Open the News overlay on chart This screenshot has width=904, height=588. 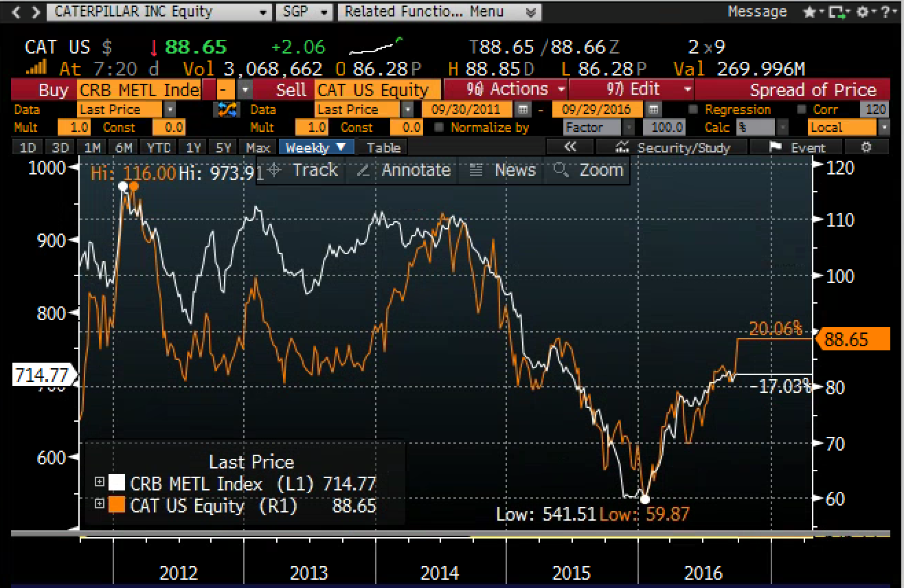pyautogui.click(x=502, y=170)
